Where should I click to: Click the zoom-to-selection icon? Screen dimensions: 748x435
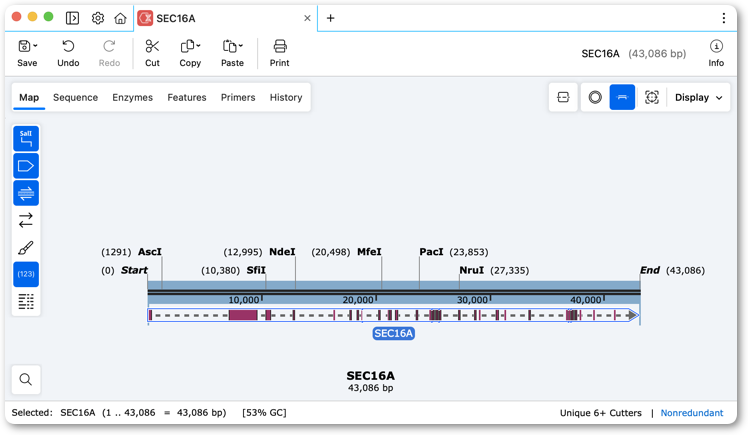[x=652, y=97]
